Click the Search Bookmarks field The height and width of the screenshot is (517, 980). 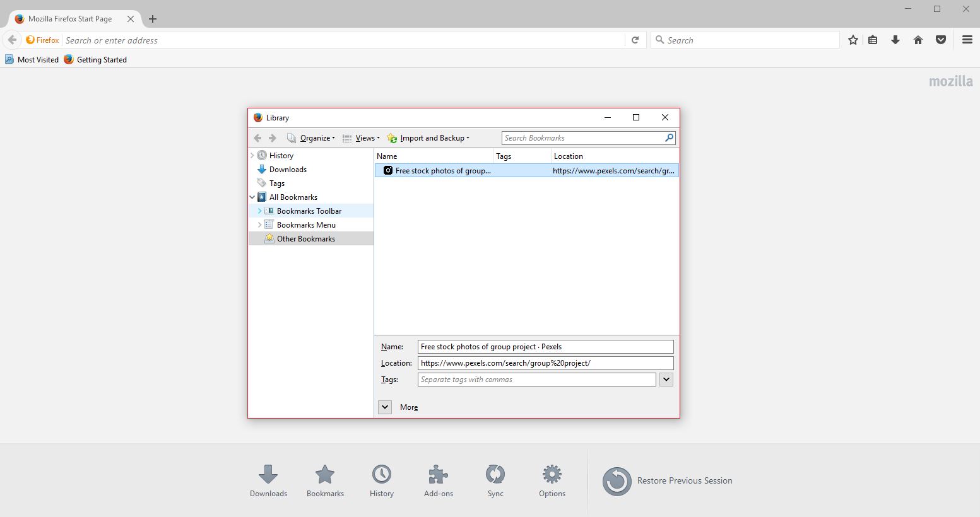point(582,138)
